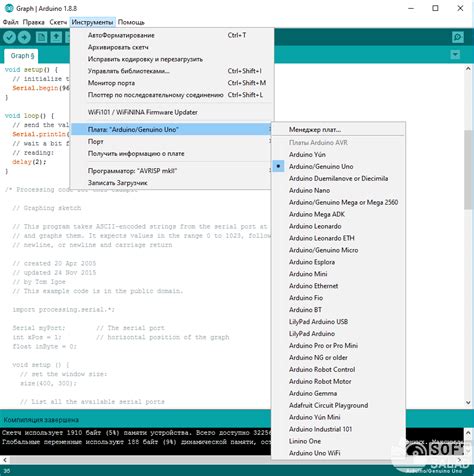
Task: Select Arduino Fio
Action: (x=339, y=298)
